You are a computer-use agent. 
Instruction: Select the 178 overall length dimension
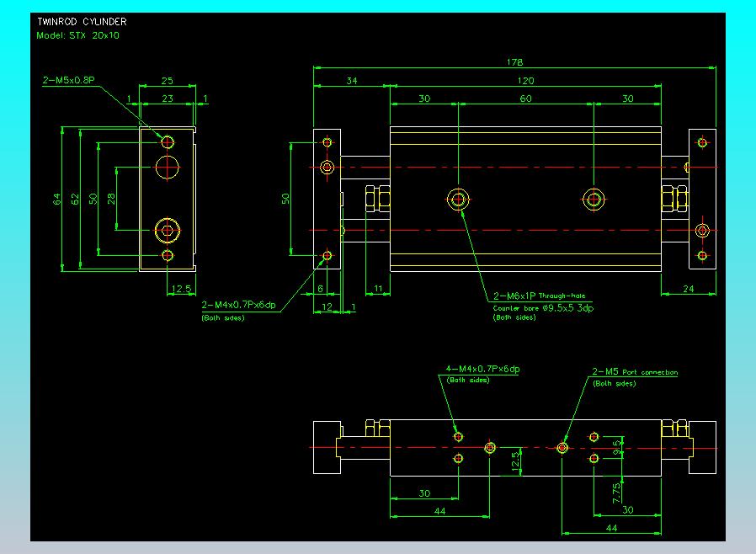click(515, 62)
